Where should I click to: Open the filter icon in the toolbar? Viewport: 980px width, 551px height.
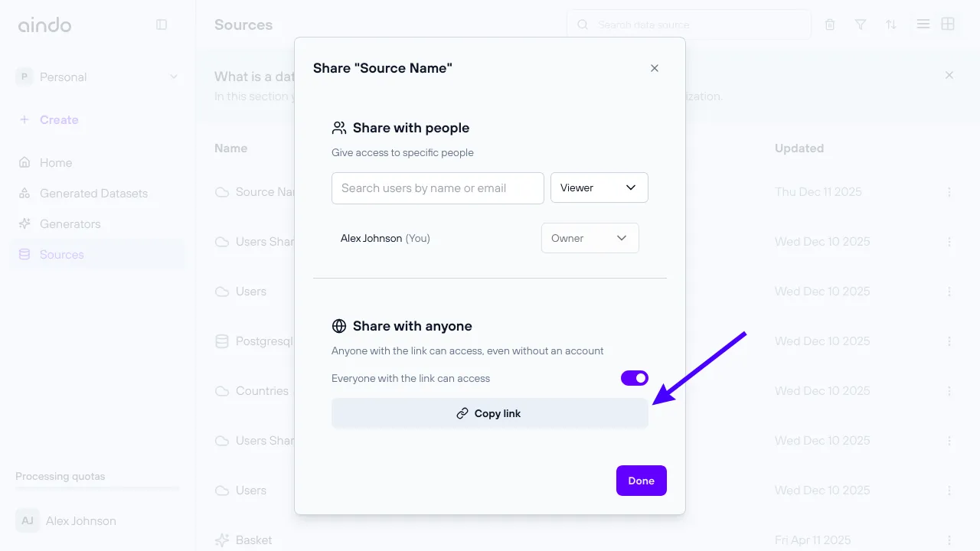(x=861, y=24)
